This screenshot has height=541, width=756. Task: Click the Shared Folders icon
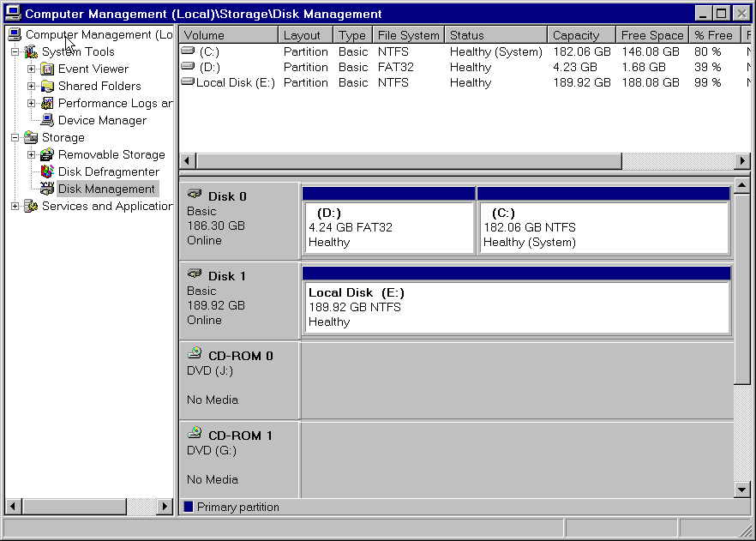click(x=47, y=86)
